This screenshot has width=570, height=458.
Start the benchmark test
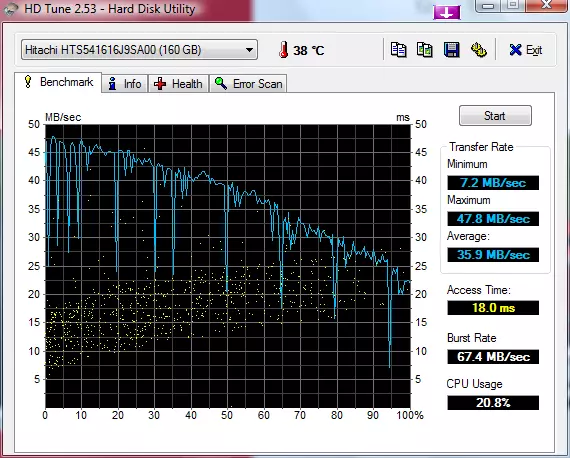pyautogui.click(x=495, y=116)
